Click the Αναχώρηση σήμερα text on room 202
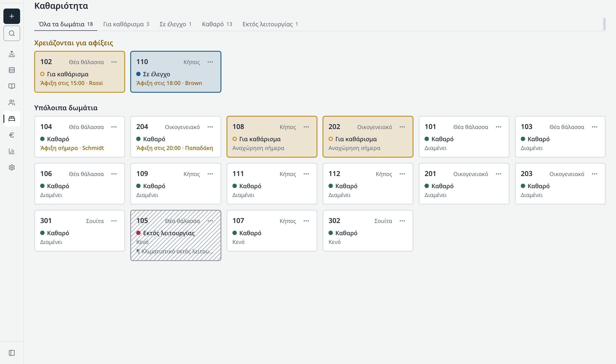Screen dimensions: 616x364 354,148
